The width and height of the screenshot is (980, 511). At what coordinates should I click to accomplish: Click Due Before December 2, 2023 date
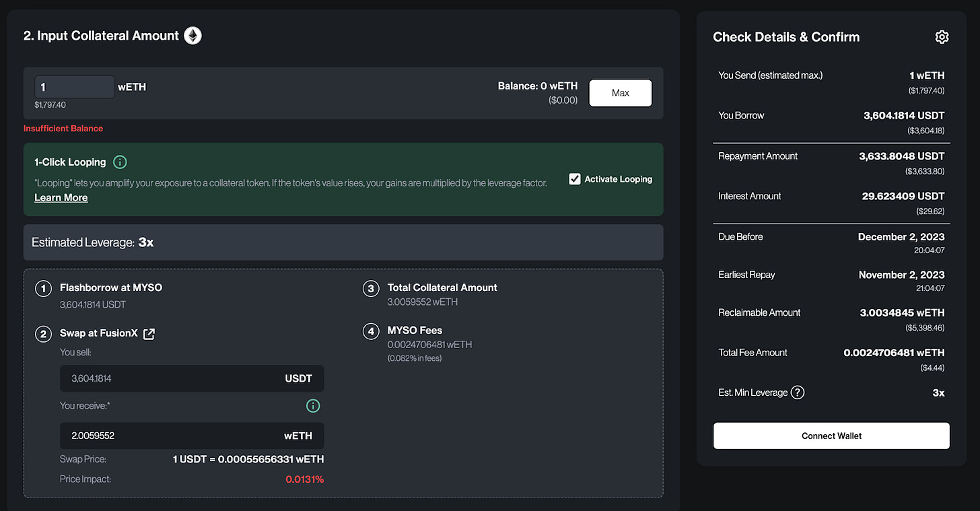[901, 237]
